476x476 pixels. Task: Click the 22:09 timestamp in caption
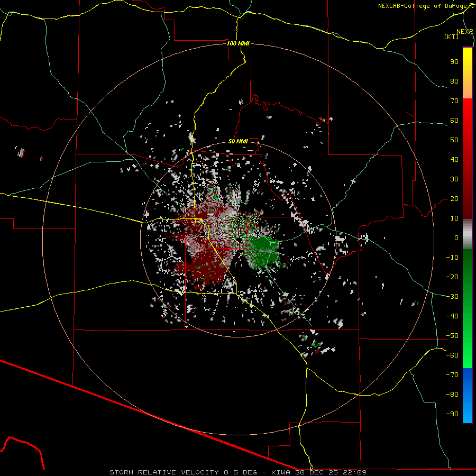[355, 472]
